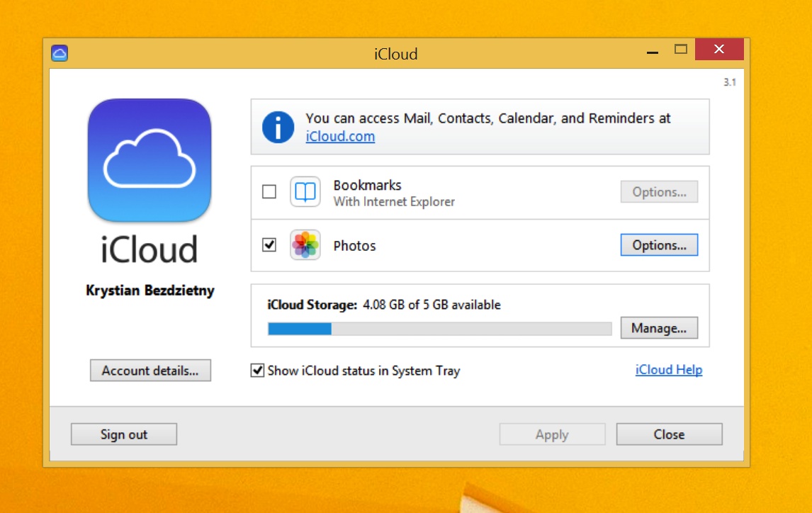
Task: Click the Krystian Bezdzietny account name
Action: click(x=150, y=291)
